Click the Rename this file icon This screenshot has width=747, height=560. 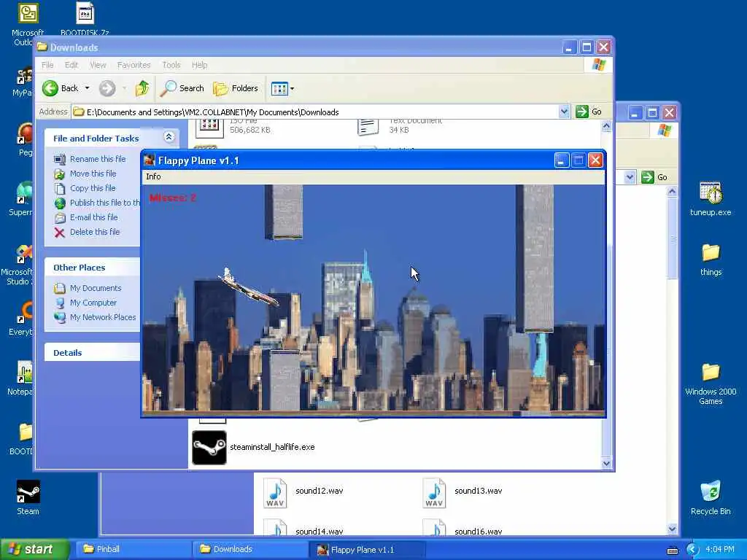60,160
